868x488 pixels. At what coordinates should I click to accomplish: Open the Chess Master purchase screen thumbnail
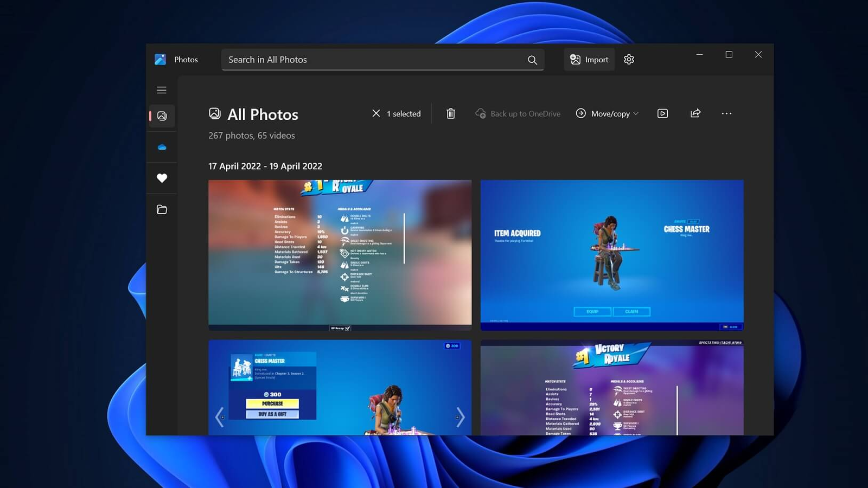click(340, 388)
